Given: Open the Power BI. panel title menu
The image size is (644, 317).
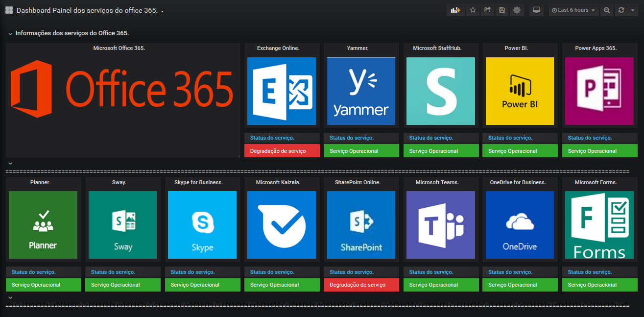Looking at the screenshot, I should click(x=516, y=48).
